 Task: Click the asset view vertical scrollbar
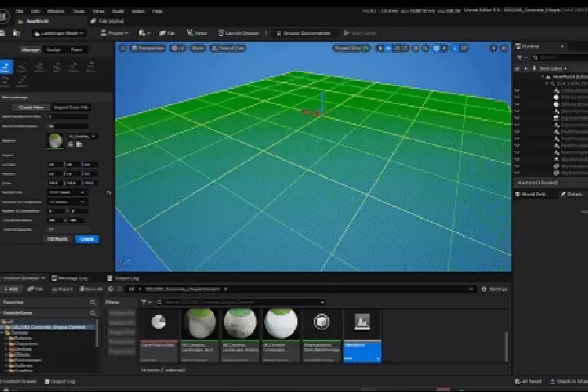(x=506, y=346)
